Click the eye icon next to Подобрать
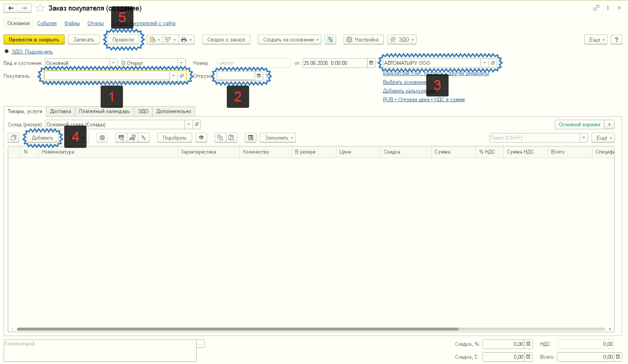The height and width of the screenshot is (364, 628). click(201, 137)
